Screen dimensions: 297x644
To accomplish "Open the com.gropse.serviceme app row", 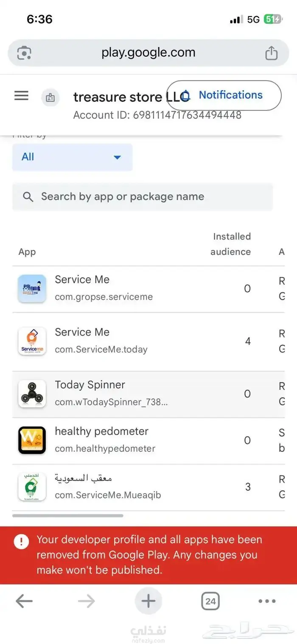I will click(x=104, y=289).
